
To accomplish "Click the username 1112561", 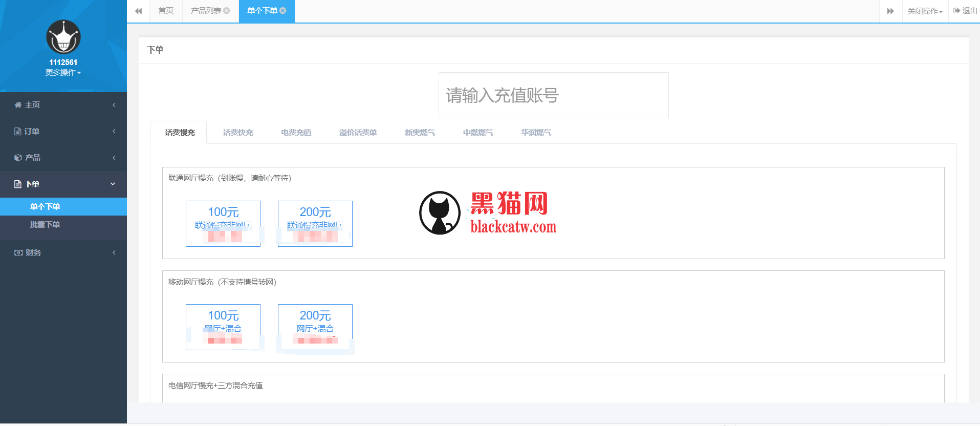I will coord(63,62).
